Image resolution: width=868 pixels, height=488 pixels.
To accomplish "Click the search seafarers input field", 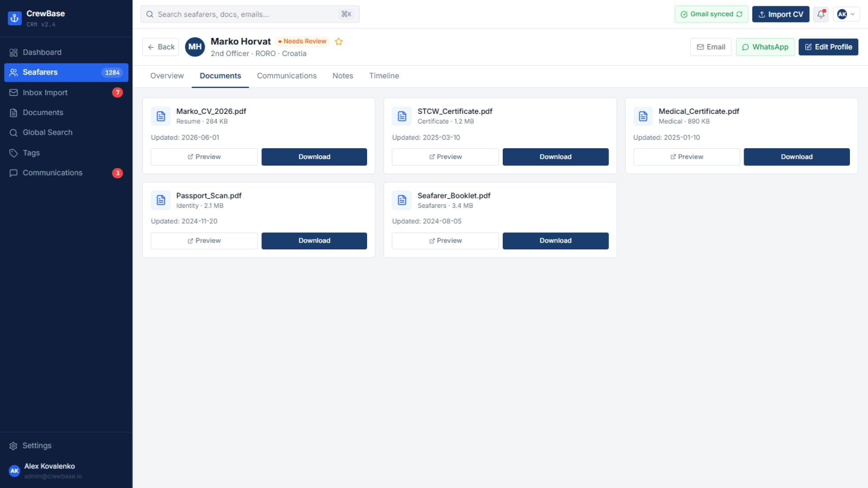I will pyautogui.click(x=250, y=14).
